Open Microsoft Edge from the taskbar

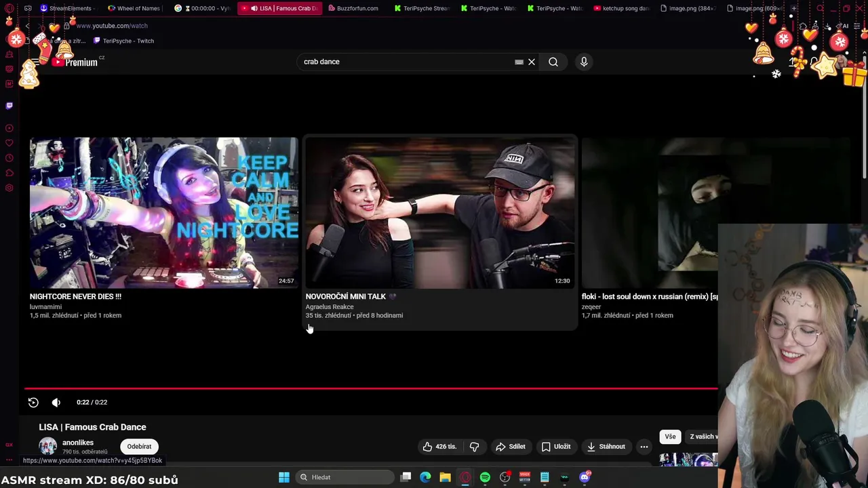425,477
